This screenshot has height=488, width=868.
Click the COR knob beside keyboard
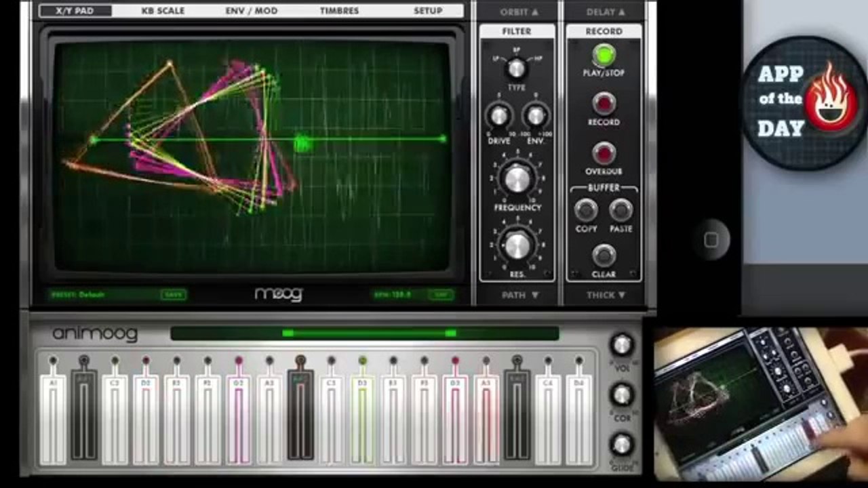click(x=622, y=394)
